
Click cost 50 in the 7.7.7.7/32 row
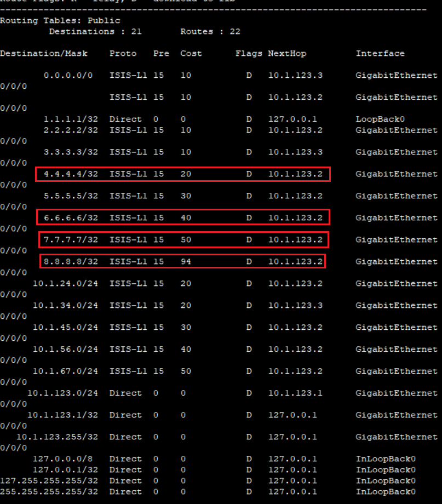point(186,239)
